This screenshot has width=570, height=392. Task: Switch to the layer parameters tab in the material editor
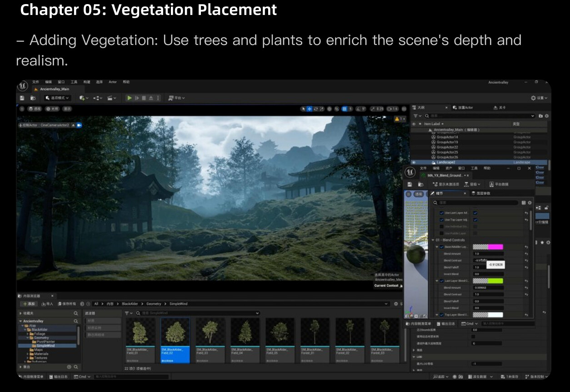tap(480, 193)
